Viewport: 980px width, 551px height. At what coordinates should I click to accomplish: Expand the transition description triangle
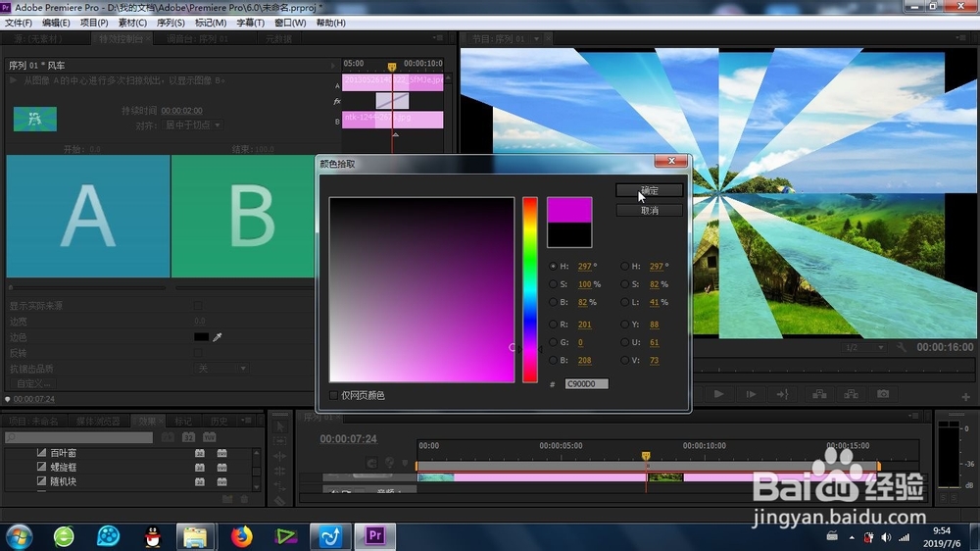[13, 80]
